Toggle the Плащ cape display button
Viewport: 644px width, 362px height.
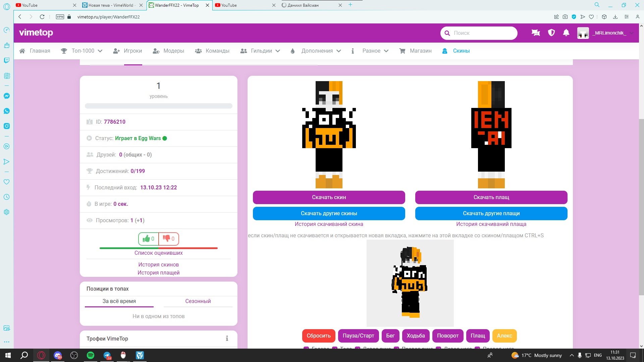click(478, 336)
